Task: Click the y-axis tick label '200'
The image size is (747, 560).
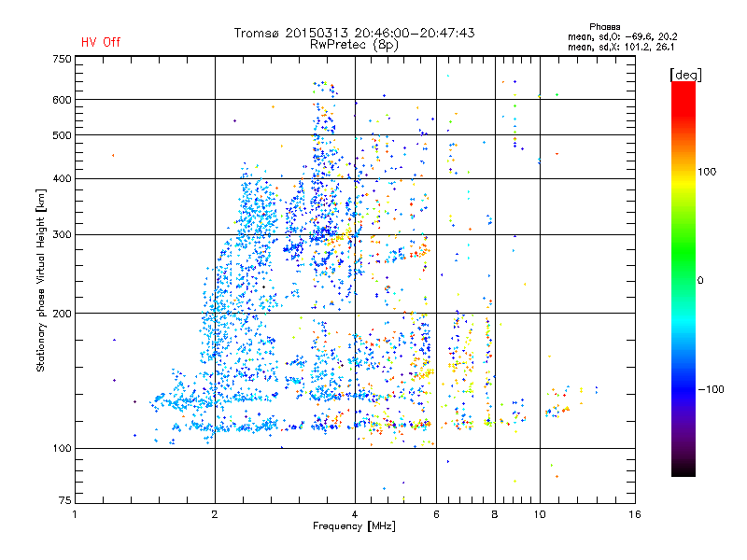Action: (x=62, y=314)
